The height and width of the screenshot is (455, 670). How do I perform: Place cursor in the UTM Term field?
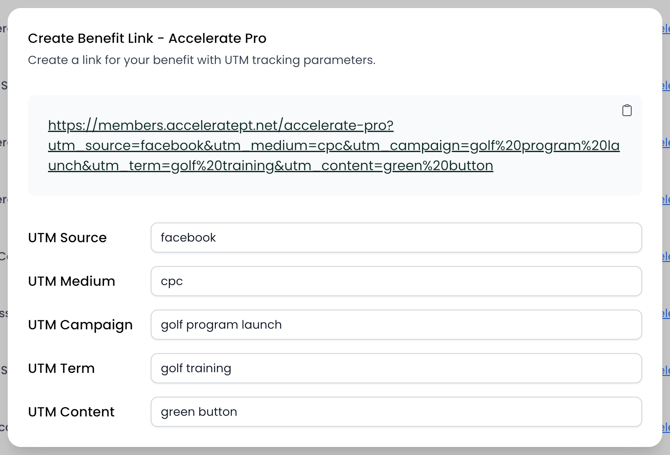(x=395, y=368)
